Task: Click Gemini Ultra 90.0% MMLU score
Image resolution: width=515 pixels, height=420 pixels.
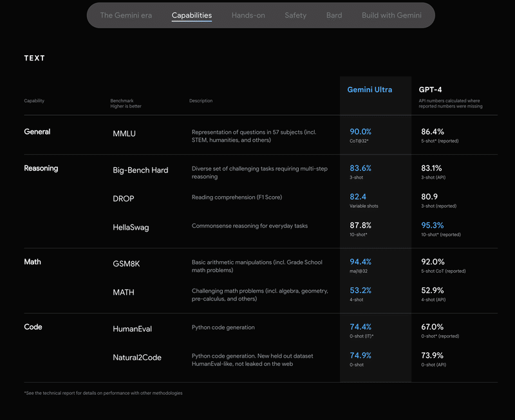Action: coord(360,132)
